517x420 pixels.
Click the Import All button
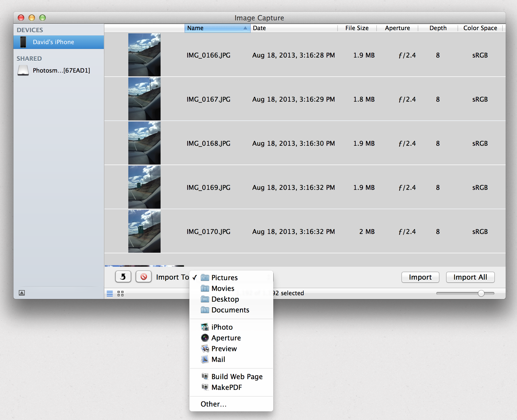[x=470, y=277]
